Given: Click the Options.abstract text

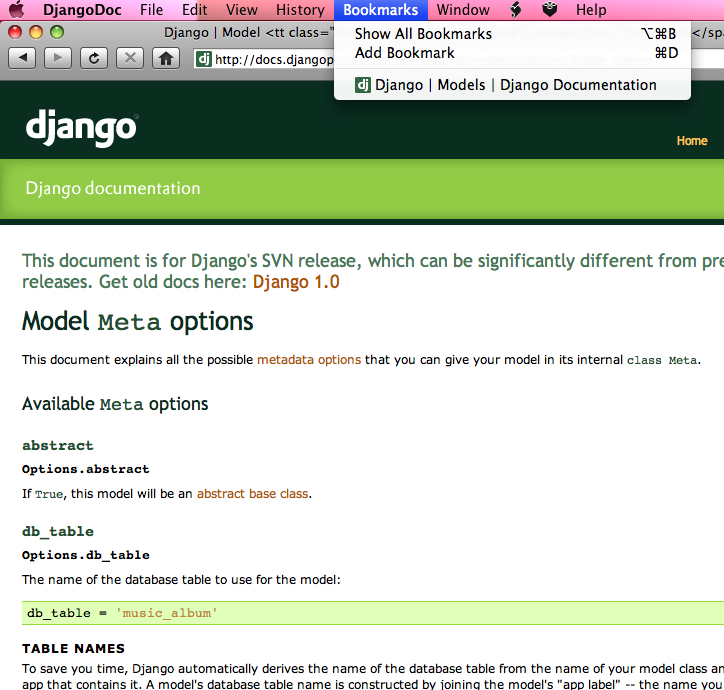Looking at the screenshot, I should (x=86, y=469).
